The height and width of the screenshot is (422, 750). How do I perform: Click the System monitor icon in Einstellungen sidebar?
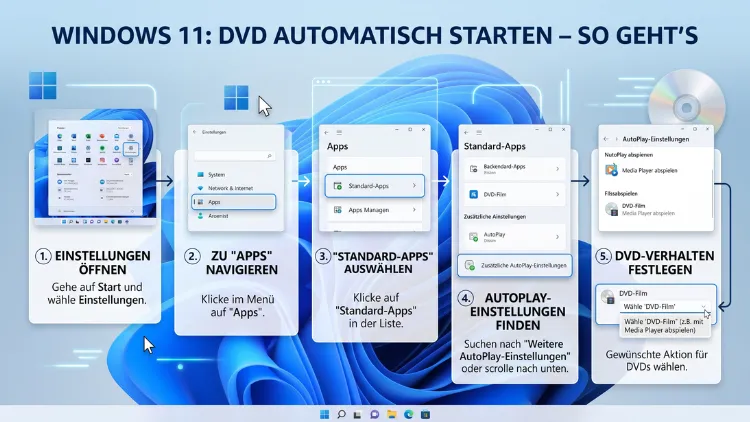tap(200, 175)
